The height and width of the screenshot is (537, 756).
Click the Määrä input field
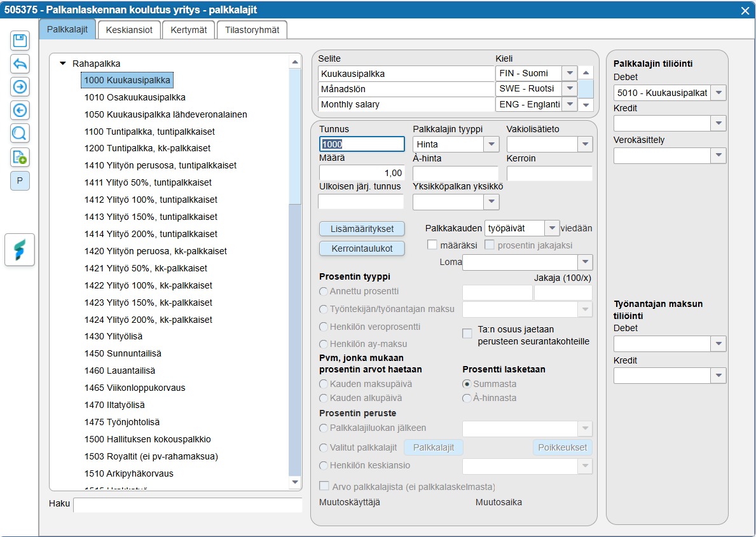[362, 173]
